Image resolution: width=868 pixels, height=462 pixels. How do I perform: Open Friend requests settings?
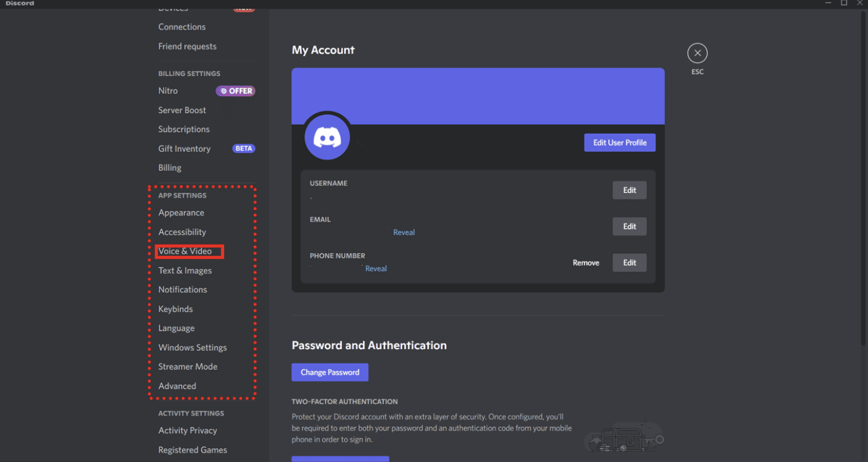pyautogui.click(x=188, y=46)
